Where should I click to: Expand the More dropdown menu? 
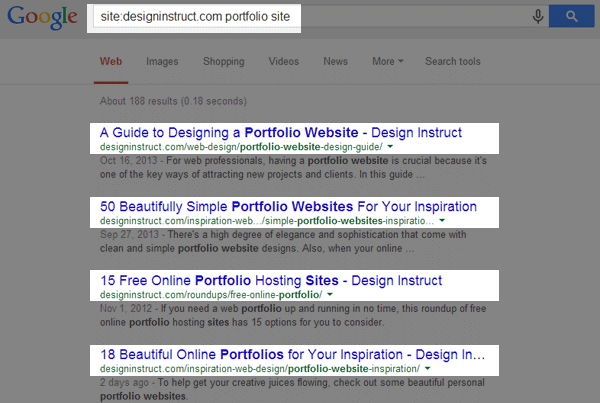point(388,62)
